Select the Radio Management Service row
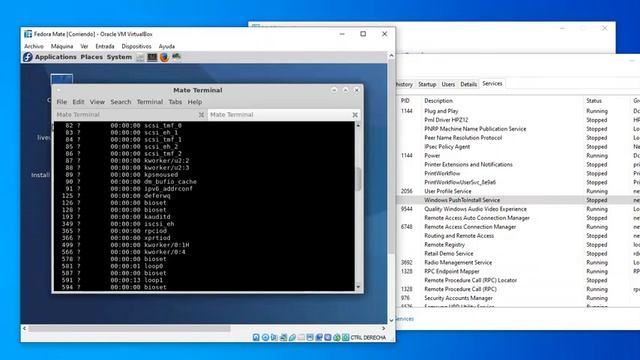The image size is (640, 360). 518,262
